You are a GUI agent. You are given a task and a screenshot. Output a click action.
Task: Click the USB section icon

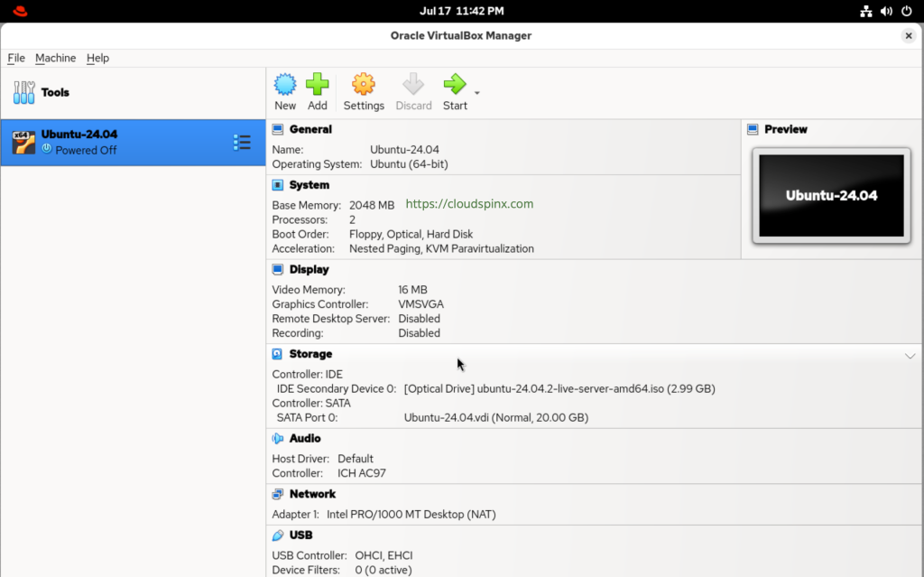point(278,535)
